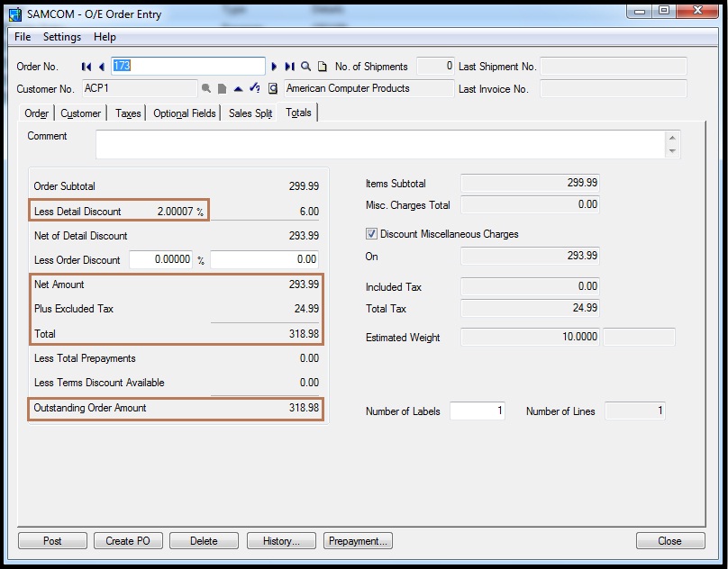Open the Settings menu
Image resolution: width=728 pixels, height=569 pixels.
tap(62, 37)
